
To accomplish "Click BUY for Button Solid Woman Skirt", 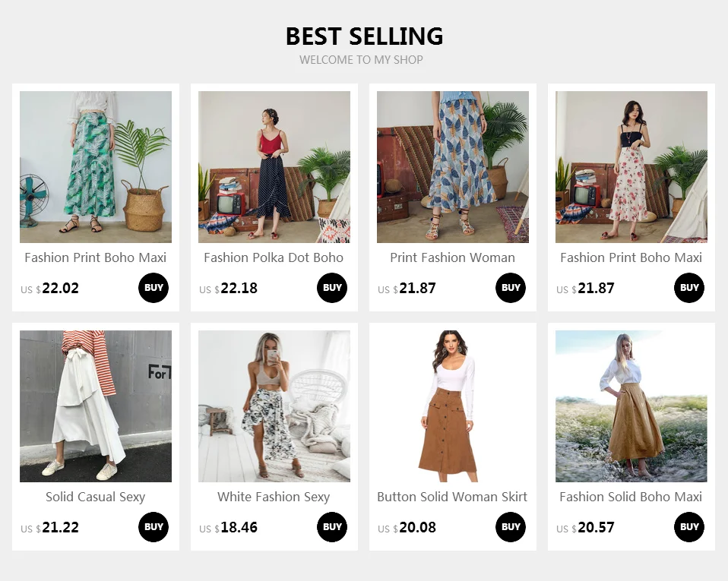I will (x=511, y=527).
